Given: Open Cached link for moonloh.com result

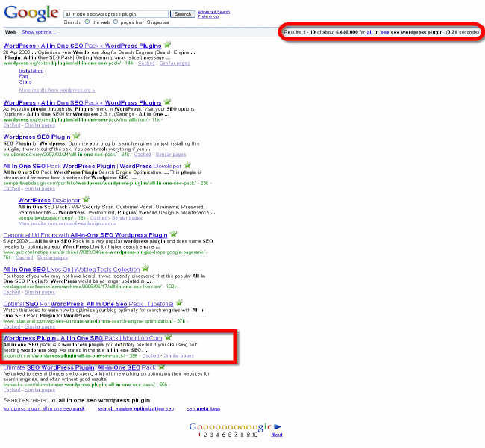Looking at the screenshot, I should click(x=151, y=355).
